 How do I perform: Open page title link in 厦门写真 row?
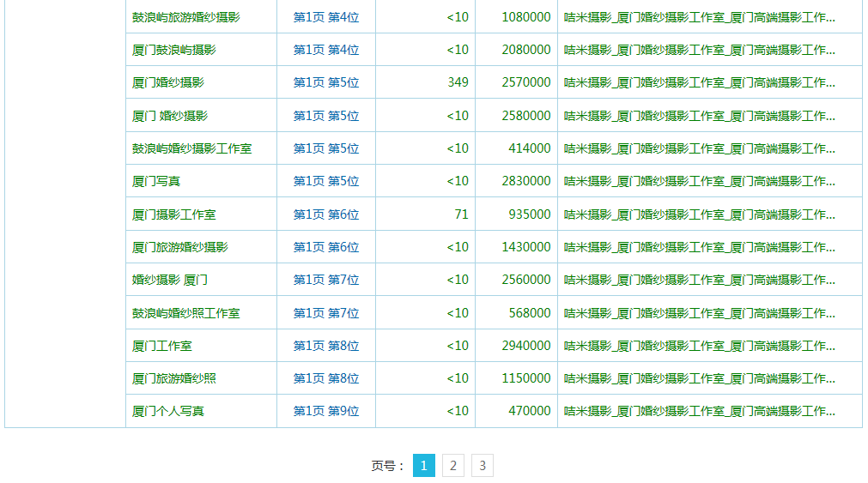[699, 181]
